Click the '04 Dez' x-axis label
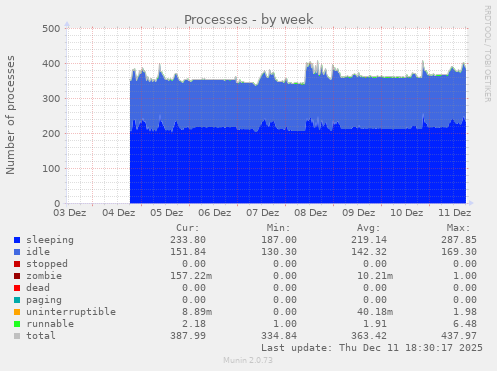This screenshot has height=371, width=497. [119, 213]
